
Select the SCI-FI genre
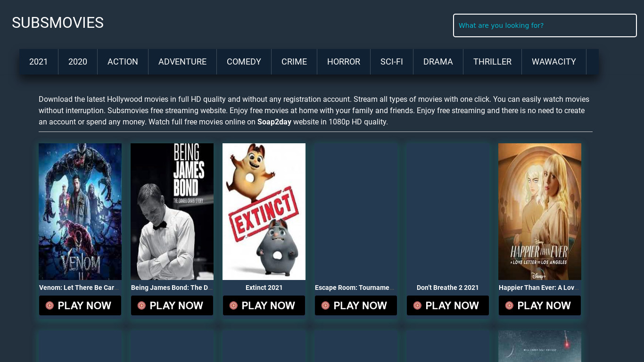coord(392,62)
